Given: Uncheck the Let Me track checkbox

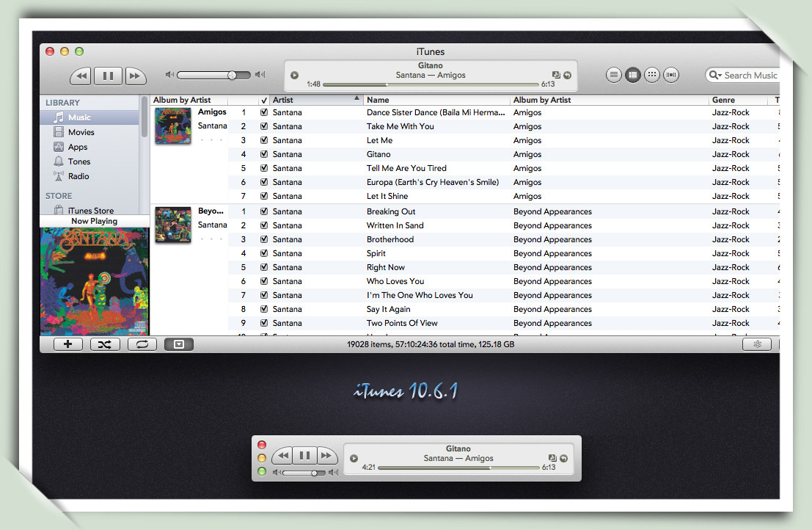Looking at the screenshot, I should pos(264,140).
